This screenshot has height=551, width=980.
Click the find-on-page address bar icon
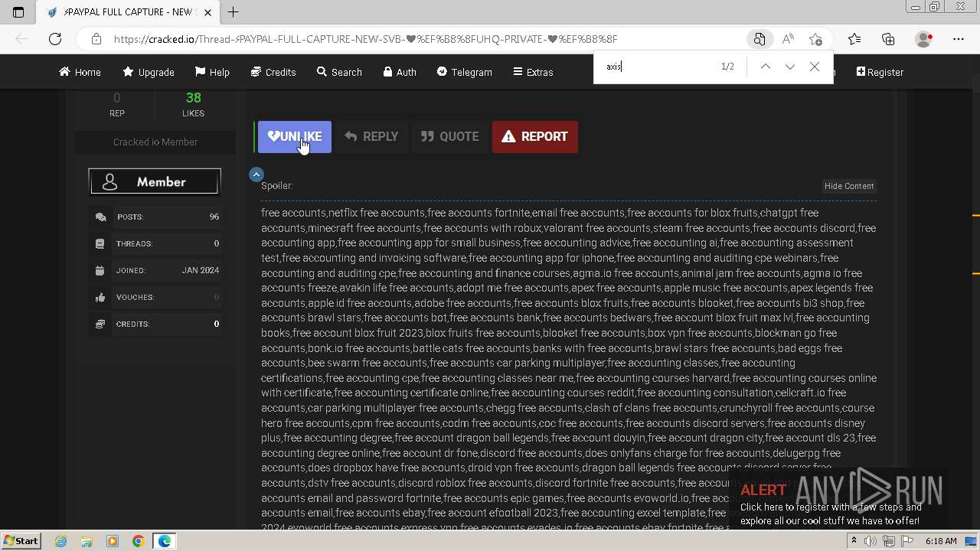(759, 39)
